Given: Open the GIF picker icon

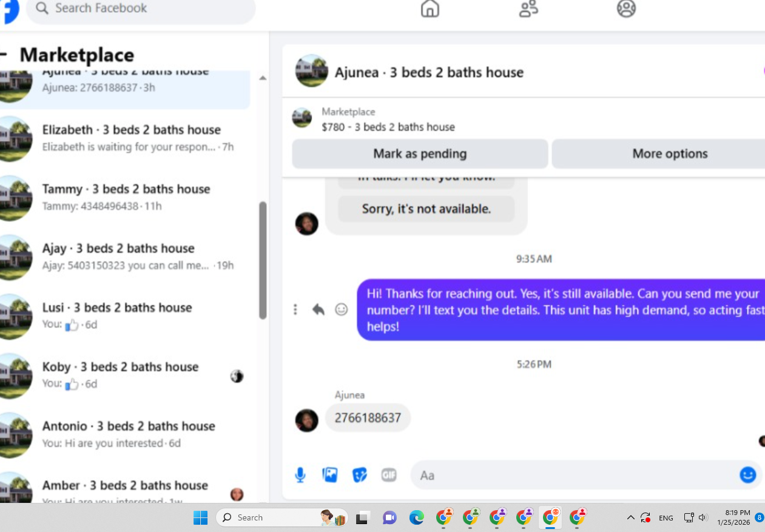Looking at the screenshot, I should [389, 475].
